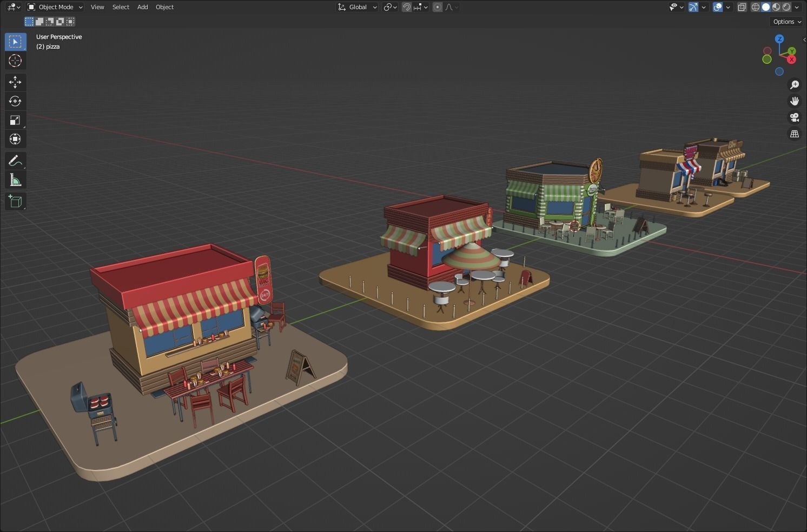The height and width of the screenshot is (532, 807).
Task: Set selection mode to intersect
Action: tap(70, 22)
